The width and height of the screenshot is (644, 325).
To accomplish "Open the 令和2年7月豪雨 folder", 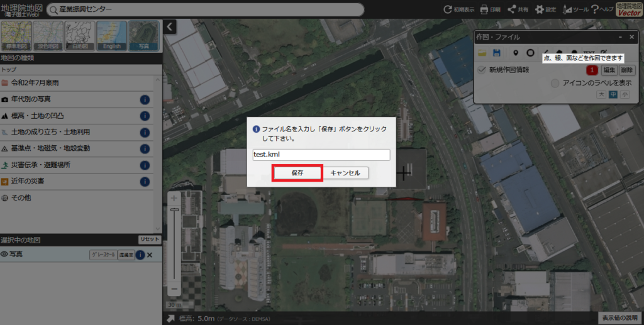I will (x=76, y=83).
